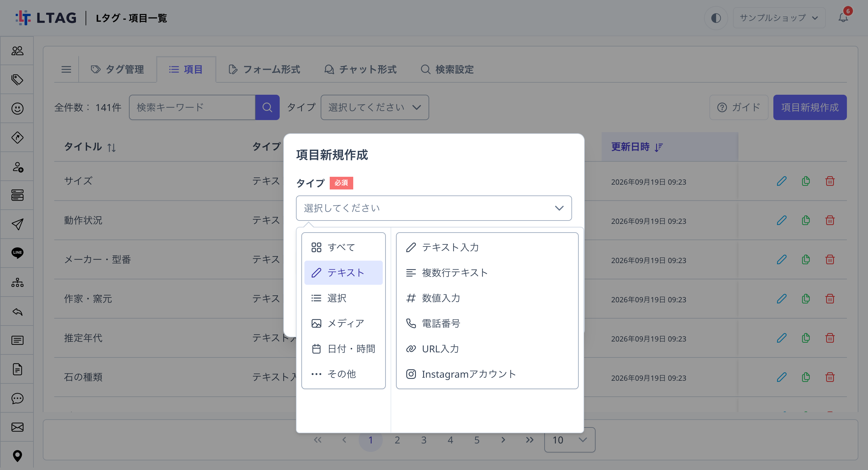Viewport: 868px width, 470px height.
Task: Select the 選択 category in type menu
Action: tap(343, 298)
